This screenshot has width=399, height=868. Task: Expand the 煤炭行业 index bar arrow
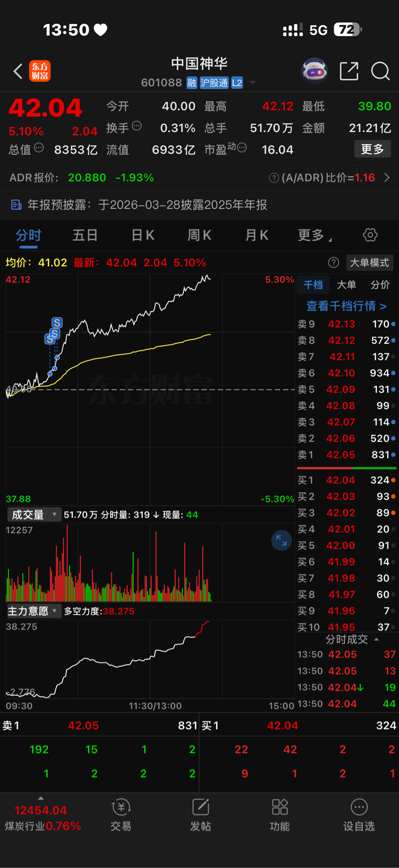coord(41,798)
